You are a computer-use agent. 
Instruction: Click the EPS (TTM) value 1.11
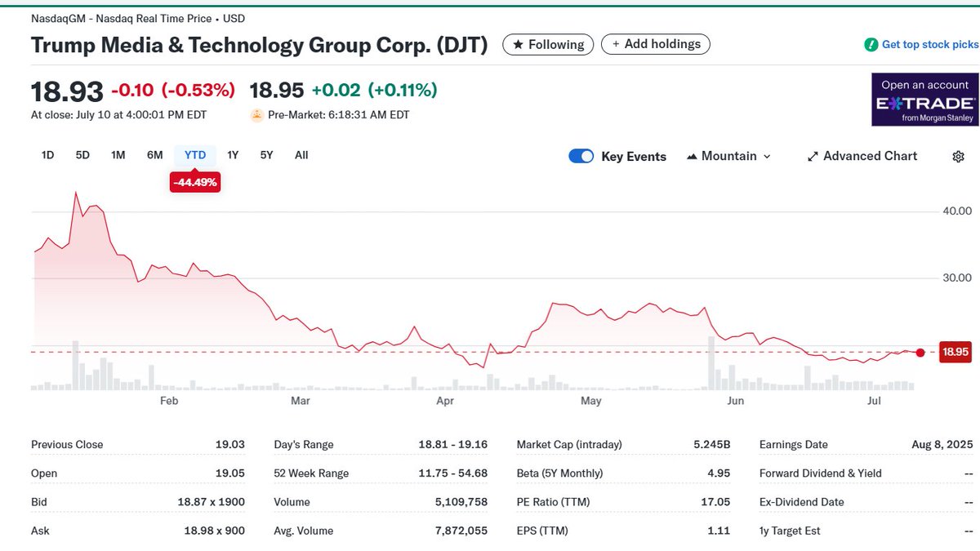pyautogui.click(x=720, y=531)
